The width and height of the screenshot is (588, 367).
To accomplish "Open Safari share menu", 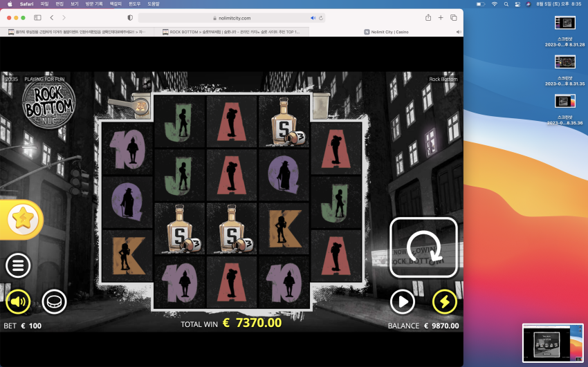I will [x=428, y=17].
